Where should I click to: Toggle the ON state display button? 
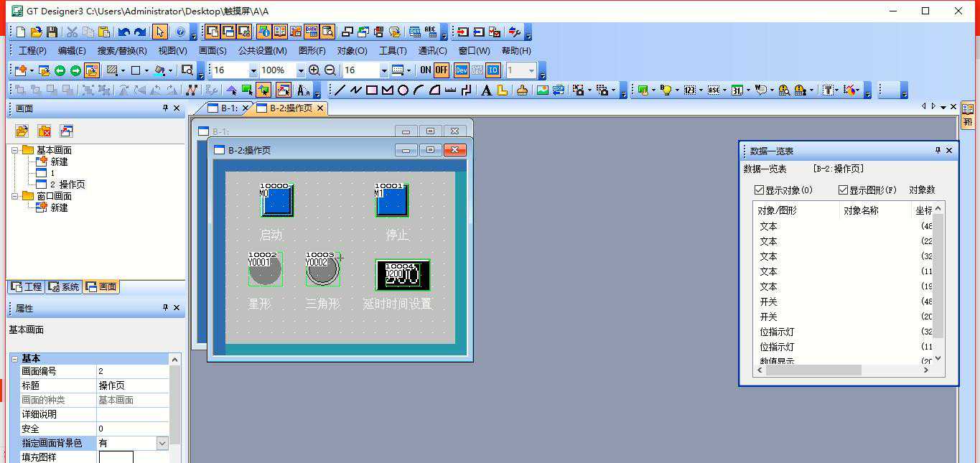click(x=425, y=70)
